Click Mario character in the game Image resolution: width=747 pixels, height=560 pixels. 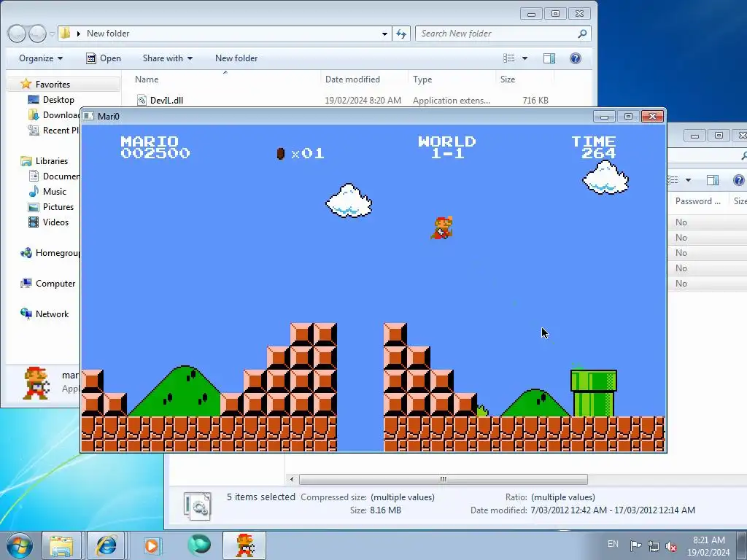[x=441, y=228]
